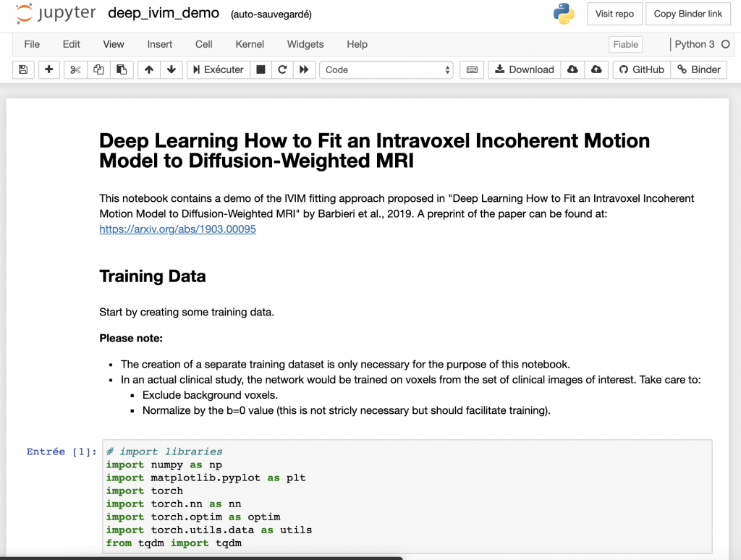Restart kernel and run all cells icon

pos(304,69)
